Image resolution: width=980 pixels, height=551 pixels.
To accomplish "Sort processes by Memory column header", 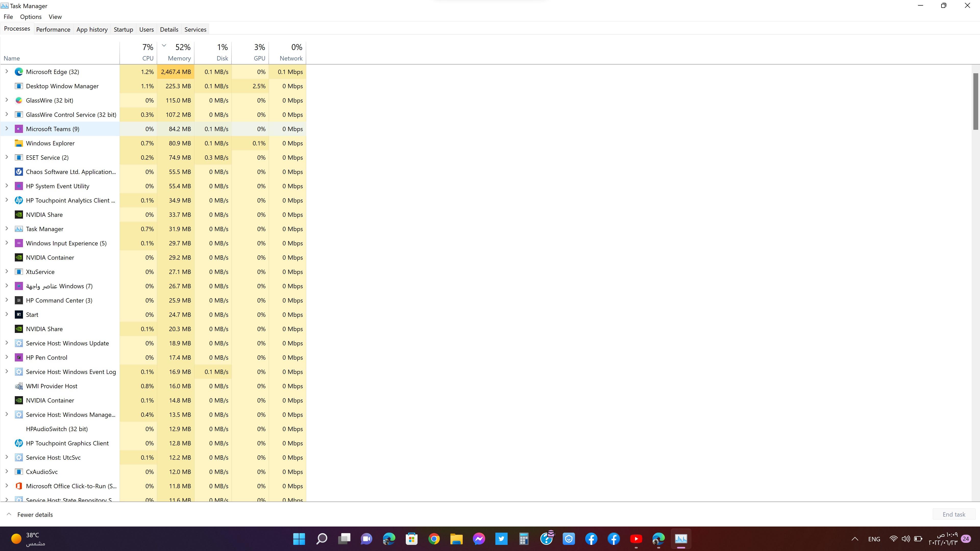I will pyautogui.click(x=176, y=53).
